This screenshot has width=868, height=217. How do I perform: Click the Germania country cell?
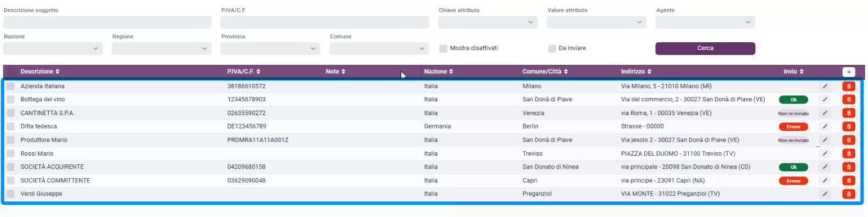click(x=437, y=126)
